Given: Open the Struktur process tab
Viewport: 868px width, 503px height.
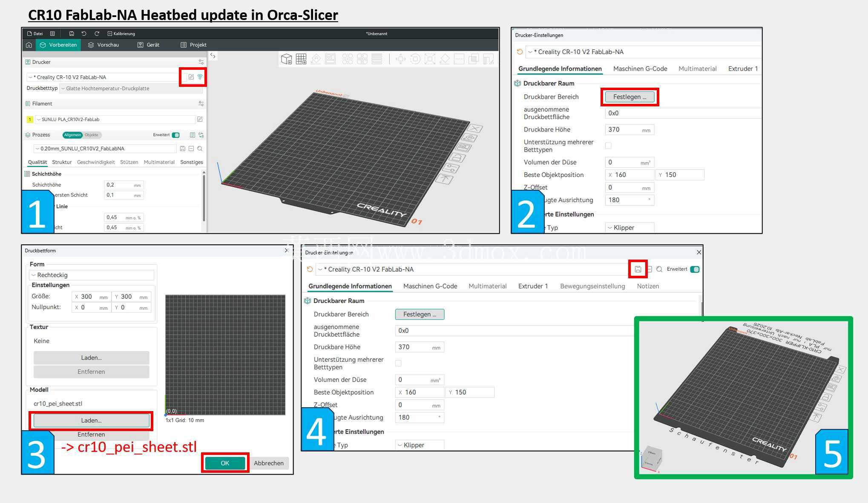Looking at the screenshot, I should [62, 162].
